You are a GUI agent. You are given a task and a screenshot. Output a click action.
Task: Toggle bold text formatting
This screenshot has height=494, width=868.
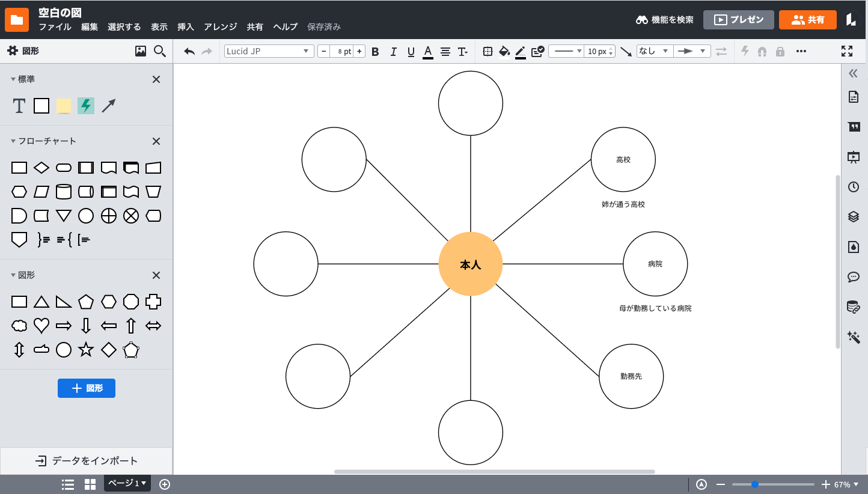pyautogui.click(x=375, y=52)
